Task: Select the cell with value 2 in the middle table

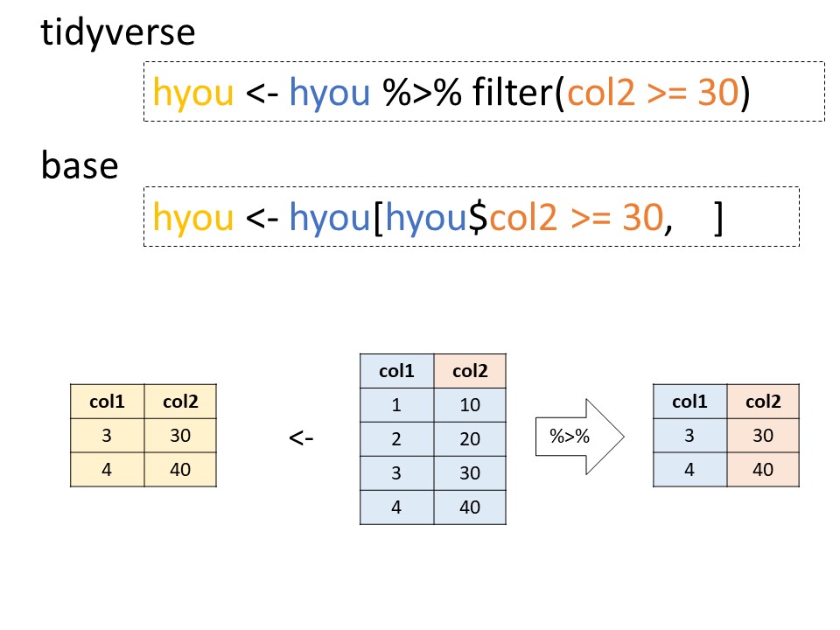Action: [x=396, y=439]
